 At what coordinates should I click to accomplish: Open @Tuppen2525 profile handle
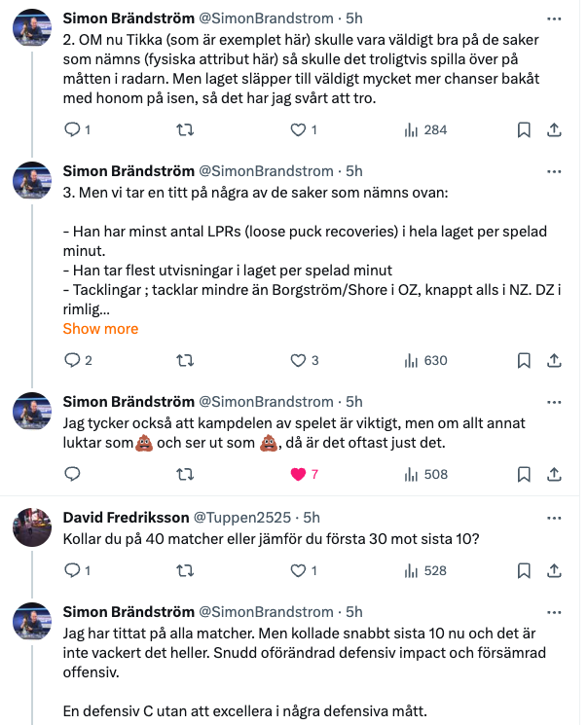click(242, 518)
